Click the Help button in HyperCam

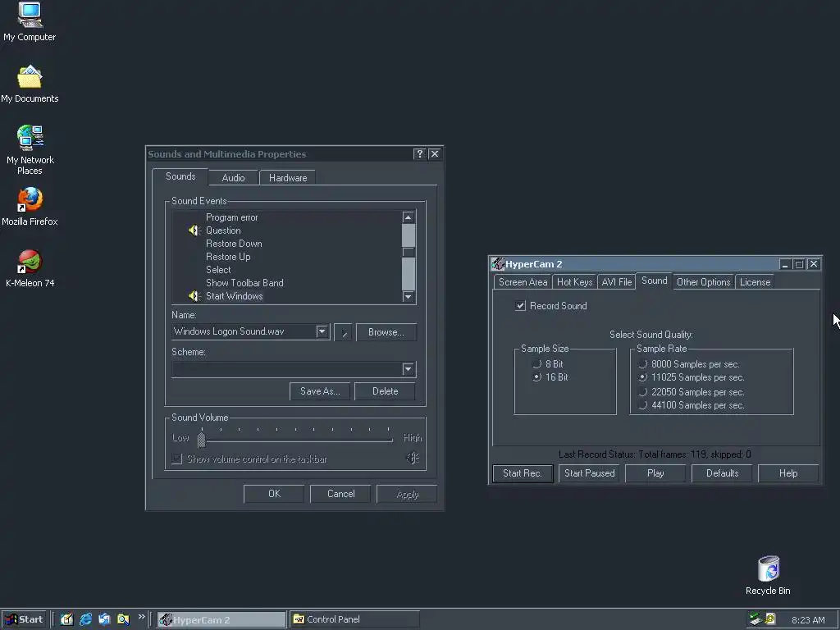click(788, 473)
